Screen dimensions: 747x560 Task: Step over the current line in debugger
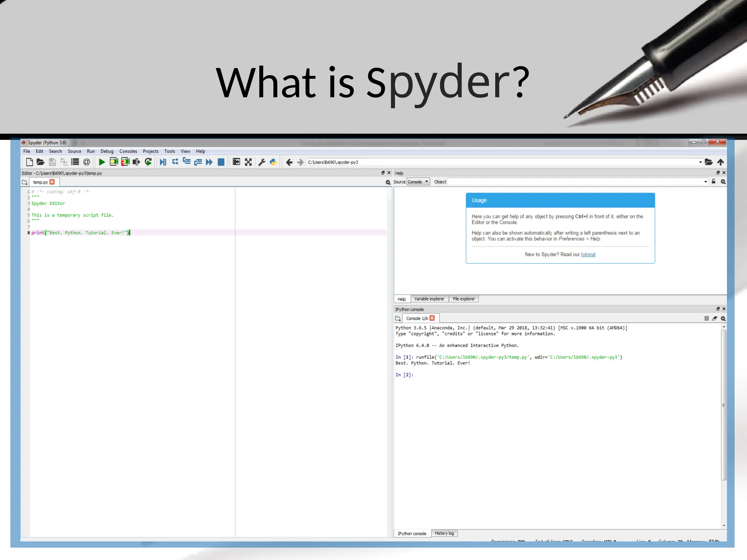[x=175, y=162]
